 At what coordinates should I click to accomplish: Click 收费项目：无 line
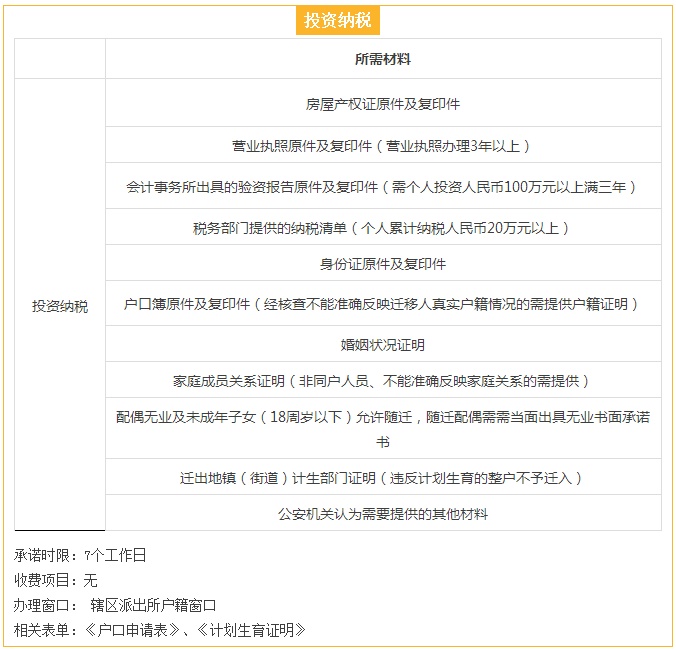point(56,580)
